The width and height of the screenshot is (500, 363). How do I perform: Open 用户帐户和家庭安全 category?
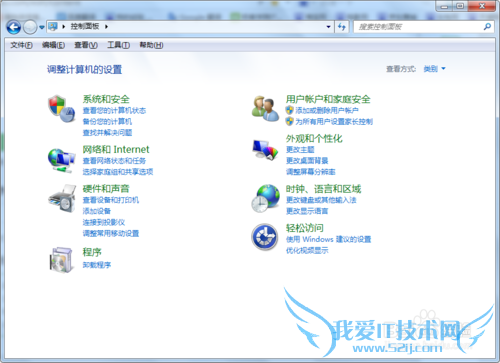coord(328,99)
